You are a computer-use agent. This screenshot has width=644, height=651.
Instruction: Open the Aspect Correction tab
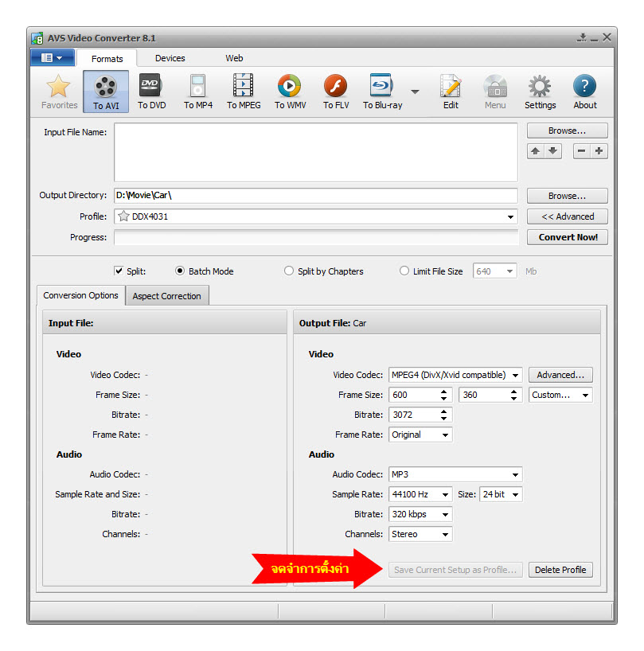[167, 296]
